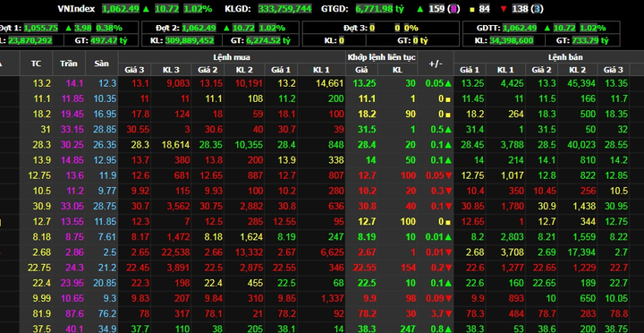Sort by the TC column header
644x333 pixels.
tap(36, 64)
